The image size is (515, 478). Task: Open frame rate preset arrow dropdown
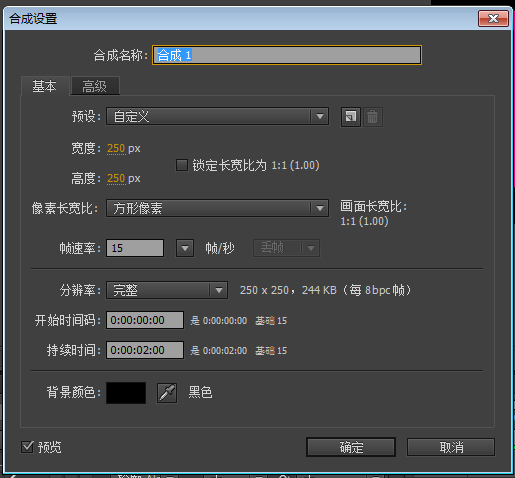pyautogui.click(x=185, y=248)
